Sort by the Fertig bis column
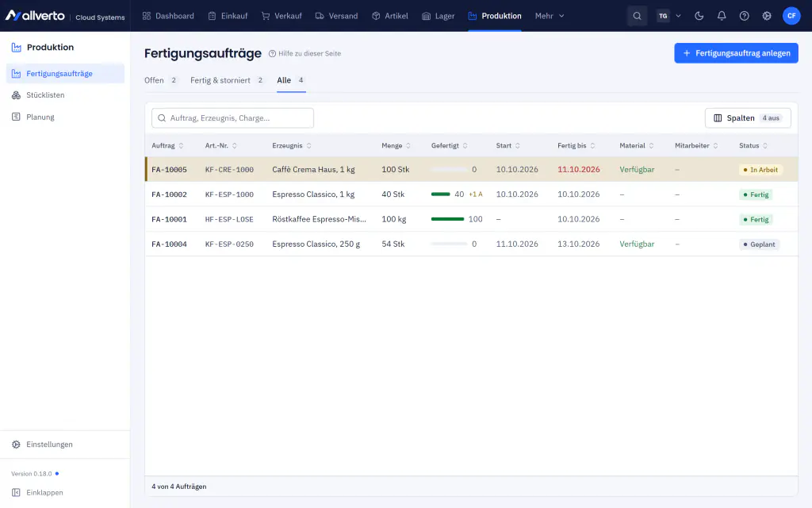 tap(576, 146)
